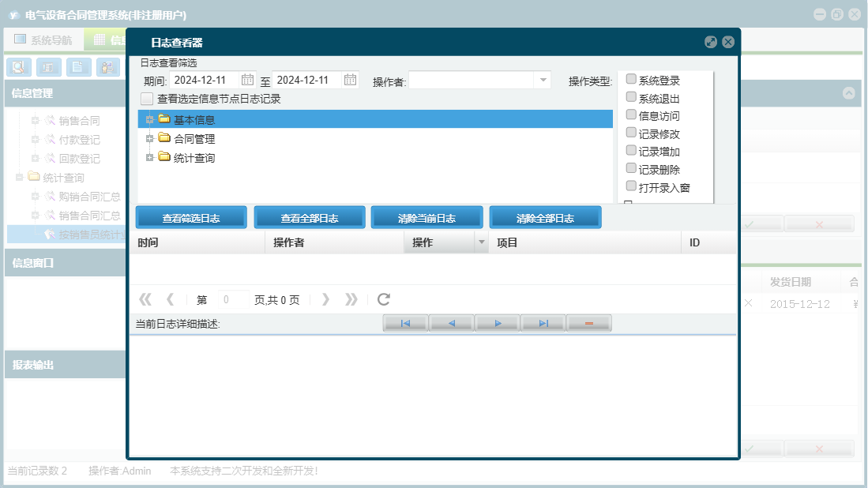Screen dimensions: 868x488
Task: Refresh the log list
Action: tap(384, 299)
